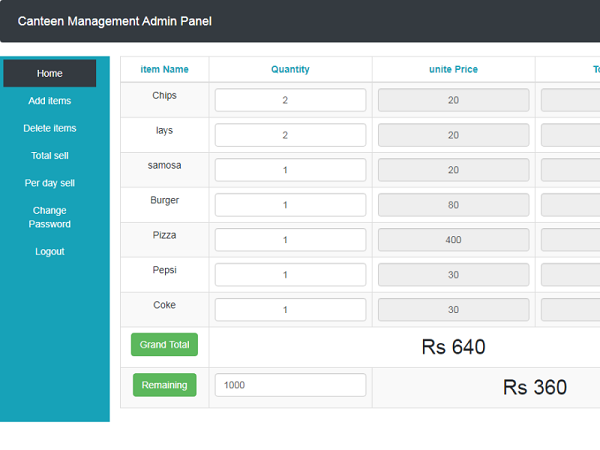The width and height of the screenshot is (600, 450).
Task: Click the Quantity column header
Action: pos(290,69)
